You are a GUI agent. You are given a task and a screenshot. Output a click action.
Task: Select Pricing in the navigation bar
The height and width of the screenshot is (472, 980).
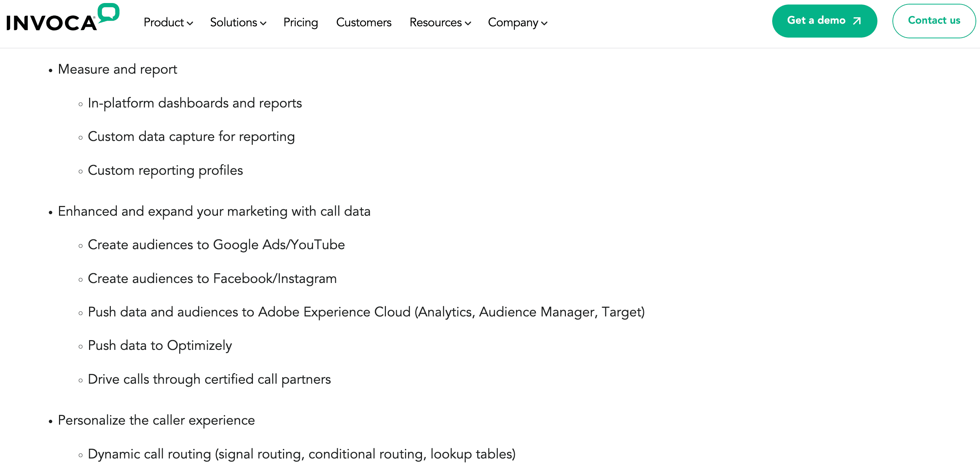(x=300, y=23)
